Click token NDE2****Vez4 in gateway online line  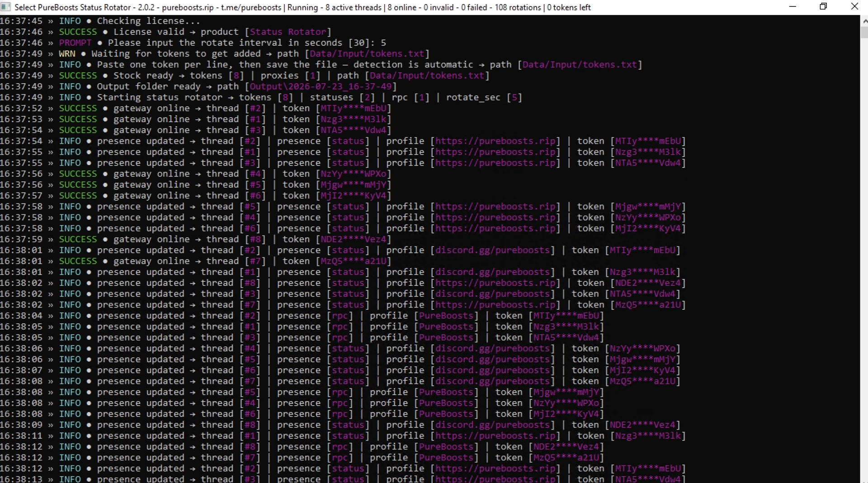(x=354, y=239)
